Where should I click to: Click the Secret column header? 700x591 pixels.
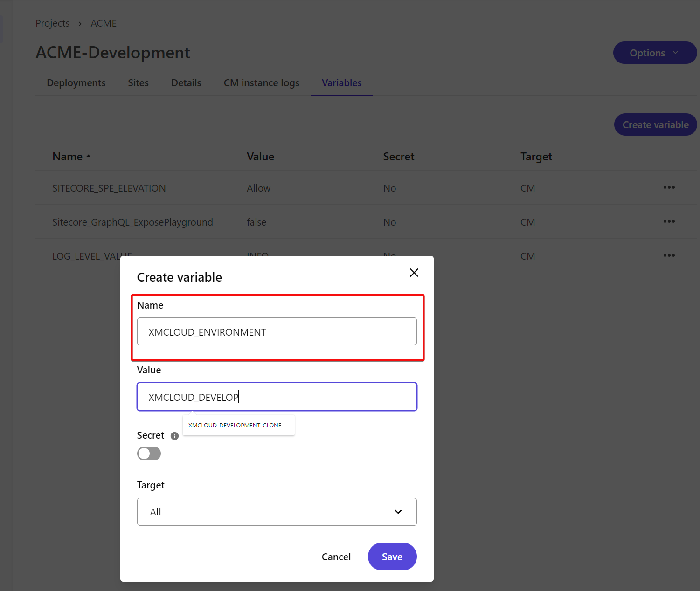click(399, 157)
